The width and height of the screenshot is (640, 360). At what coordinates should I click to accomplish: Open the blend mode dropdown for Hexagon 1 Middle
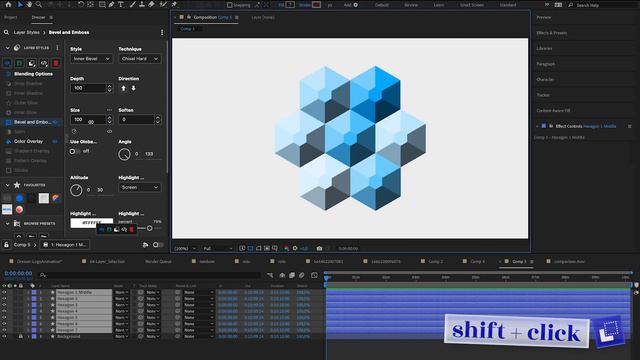pyautogui.click(x=121, y=292)
